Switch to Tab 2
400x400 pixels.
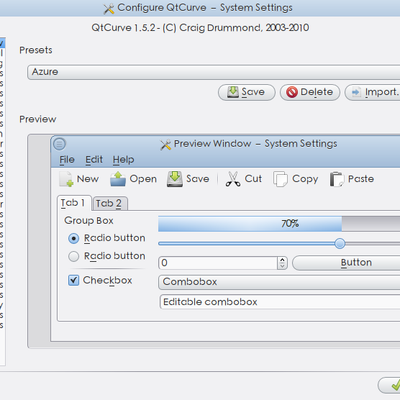click(x=109, y=203)
